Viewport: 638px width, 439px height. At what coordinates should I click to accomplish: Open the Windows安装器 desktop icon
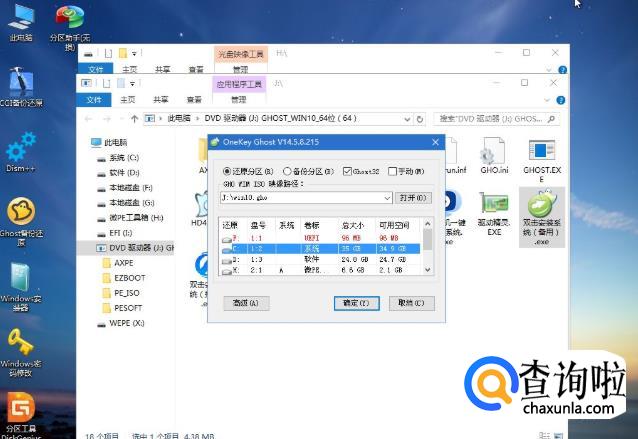[21, 287]
